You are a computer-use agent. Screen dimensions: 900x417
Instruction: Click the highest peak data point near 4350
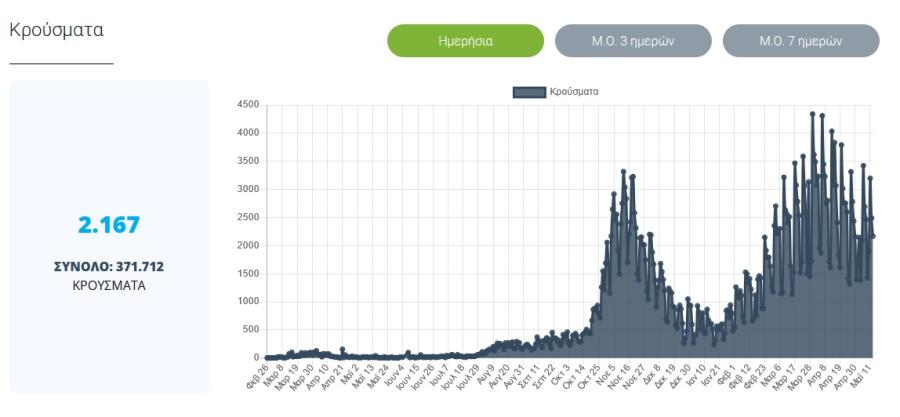pyautogui.click(x=813, y=114)
